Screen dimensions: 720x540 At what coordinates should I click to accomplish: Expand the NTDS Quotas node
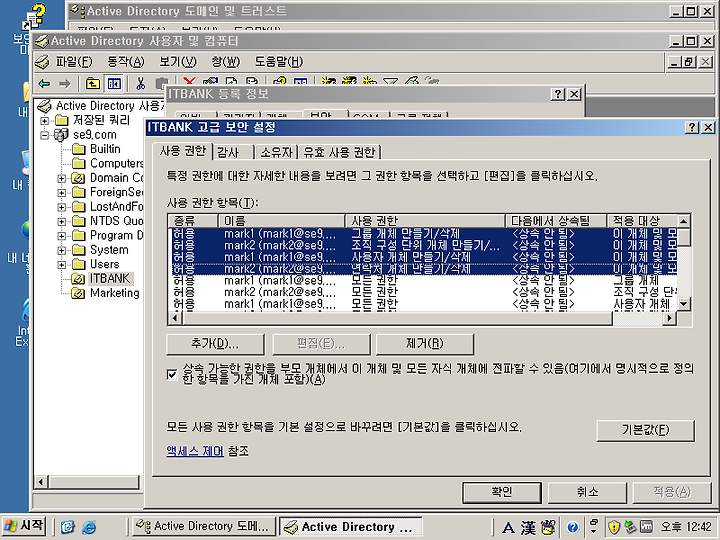[62, 221]
